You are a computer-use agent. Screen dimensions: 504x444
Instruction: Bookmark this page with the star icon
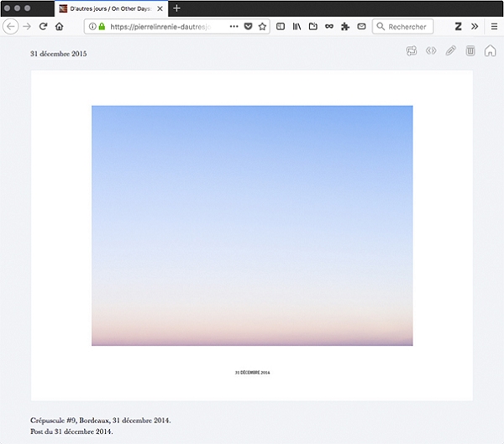[x=262, y=27]
